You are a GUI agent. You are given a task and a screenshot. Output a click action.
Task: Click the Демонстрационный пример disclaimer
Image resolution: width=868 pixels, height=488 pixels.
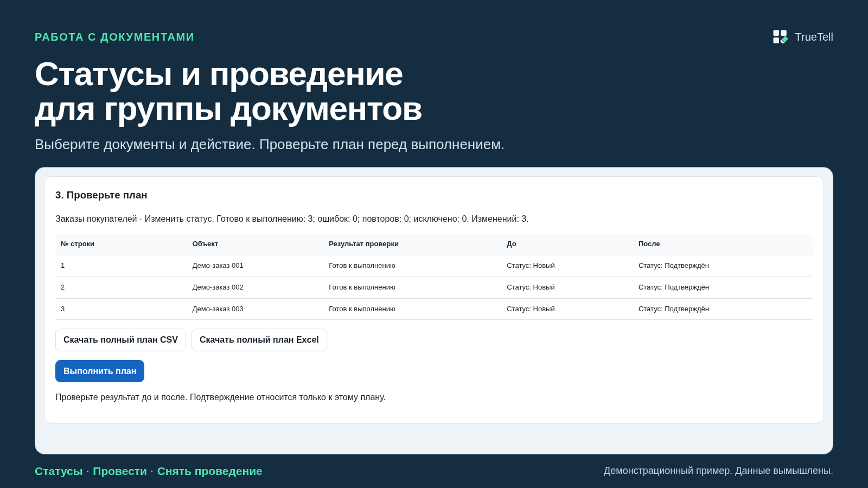point(718,471)
